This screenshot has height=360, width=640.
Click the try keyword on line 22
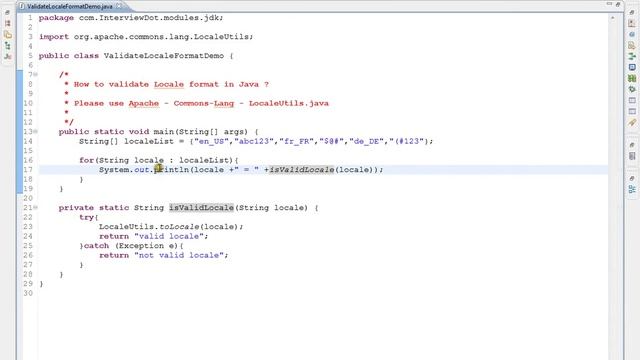click(x=87, y=217)
